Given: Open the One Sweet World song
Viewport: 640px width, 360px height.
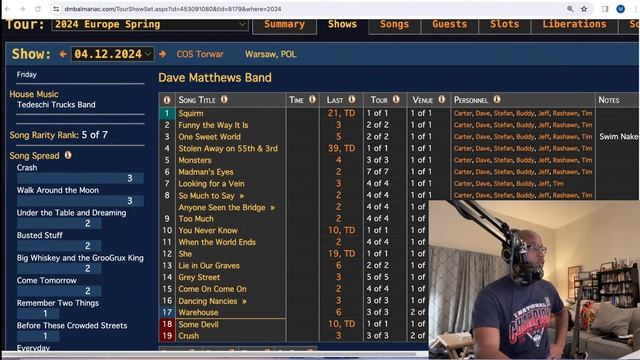Looking at the screenshot, I should coord(209,137).
